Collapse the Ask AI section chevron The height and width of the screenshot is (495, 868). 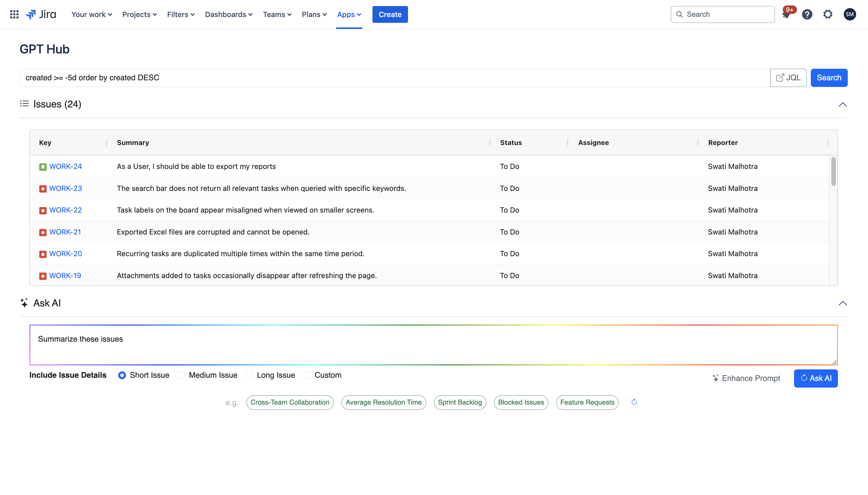(x=842, y=303)
